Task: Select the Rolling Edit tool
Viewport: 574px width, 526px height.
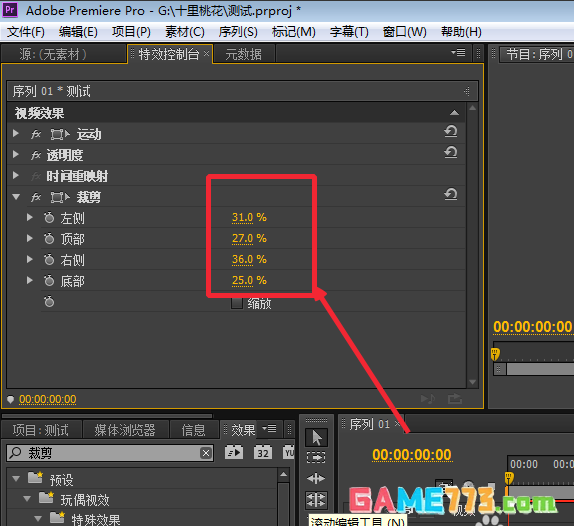Action: pos(316,500)
